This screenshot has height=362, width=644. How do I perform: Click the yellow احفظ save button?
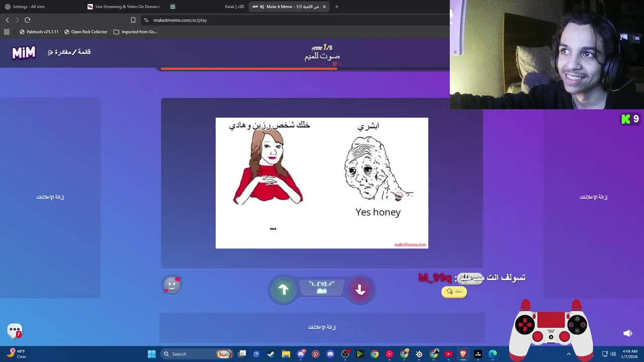click(x=454, y=292)
